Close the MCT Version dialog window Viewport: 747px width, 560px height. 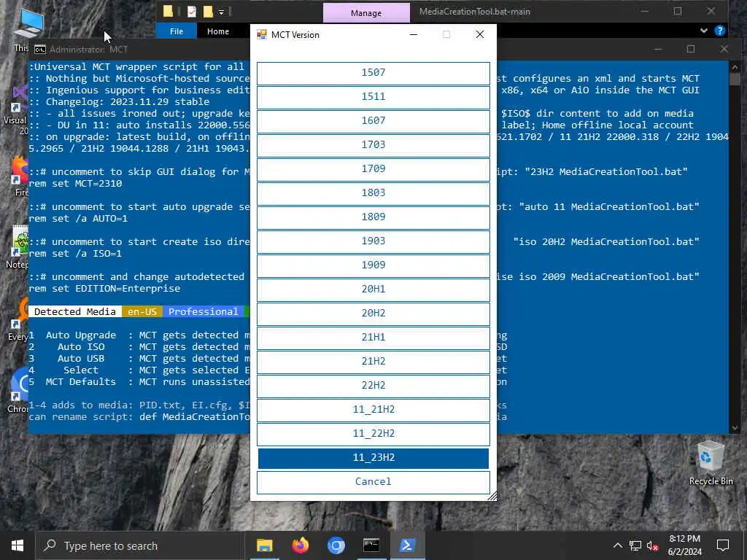pos(480,34)
